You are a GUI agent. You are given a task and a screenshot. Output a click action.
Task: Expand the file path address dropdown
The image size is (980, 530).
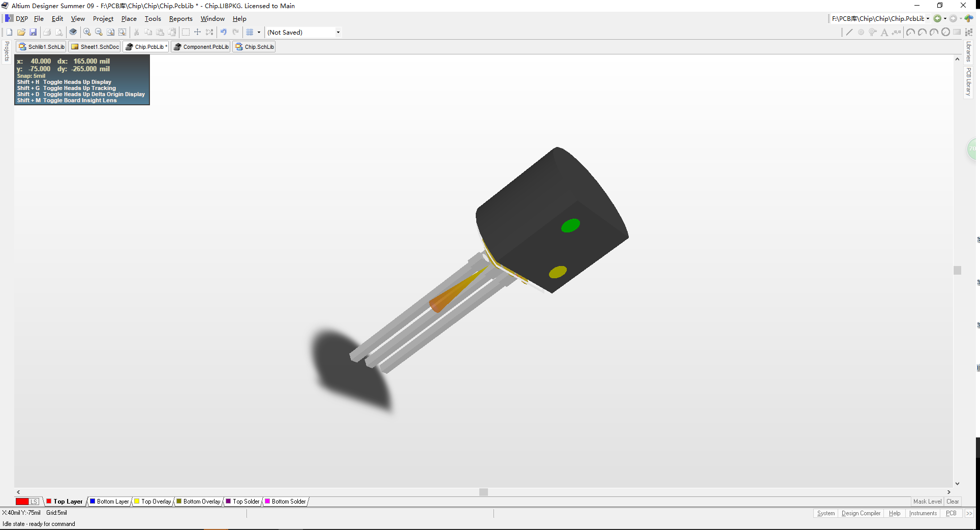(928, 19)
